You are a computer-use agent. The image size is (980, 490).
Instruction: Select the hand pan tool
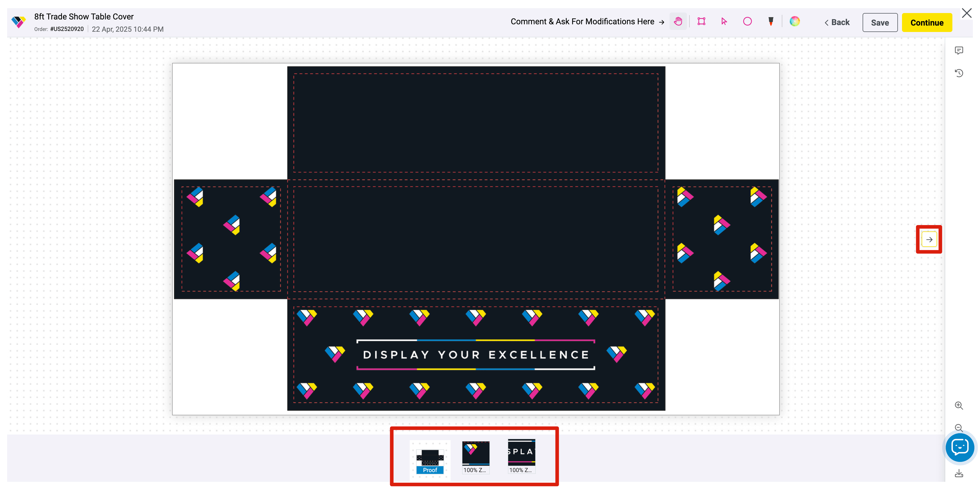[678, 22]
